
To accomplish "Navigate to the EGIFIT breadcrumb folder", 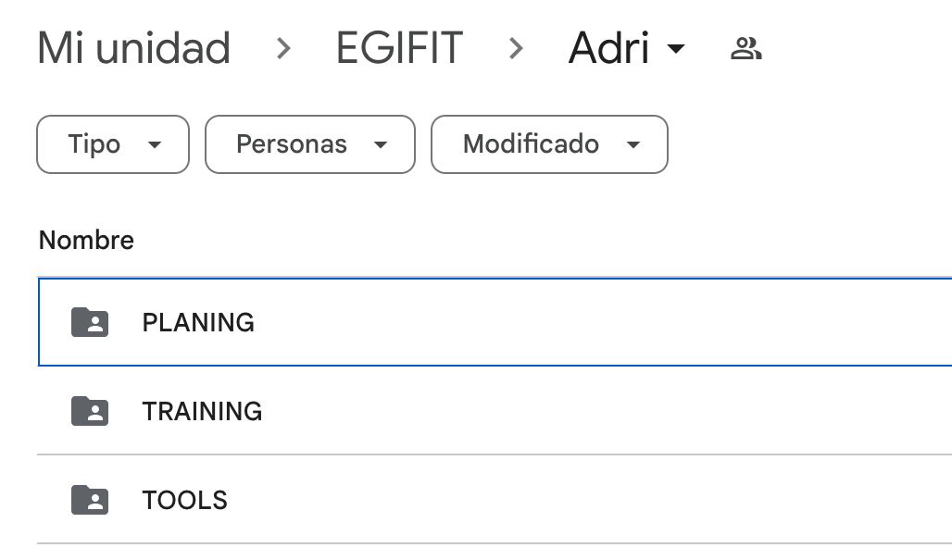I will point(399,48).
